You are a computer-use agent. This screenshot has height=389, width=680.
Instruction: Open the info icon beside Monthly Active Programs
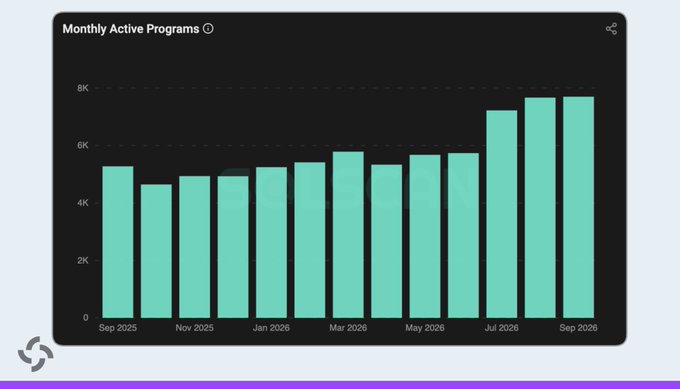208,29
